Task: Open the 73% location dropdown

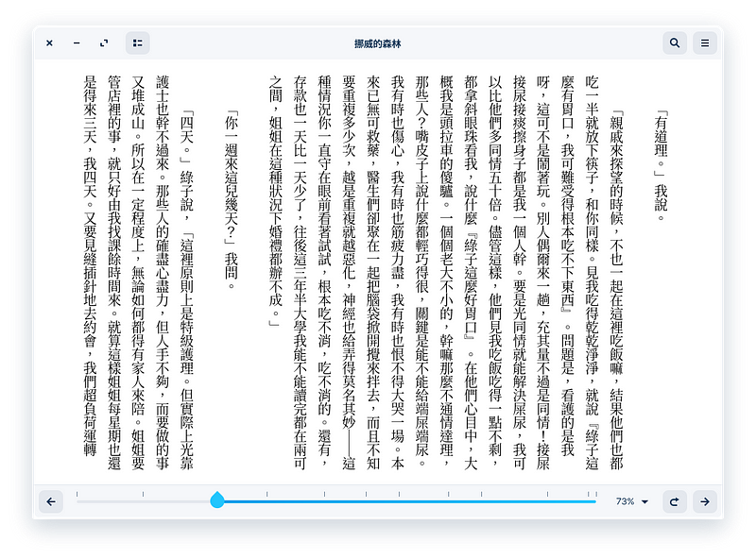Action: [x=631, y=501]
